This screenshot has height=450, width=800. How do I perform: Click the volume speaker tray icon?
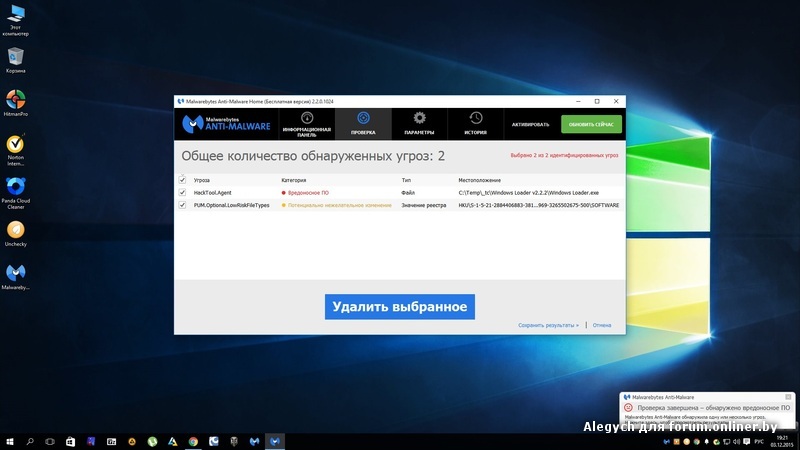click(736, 442)
